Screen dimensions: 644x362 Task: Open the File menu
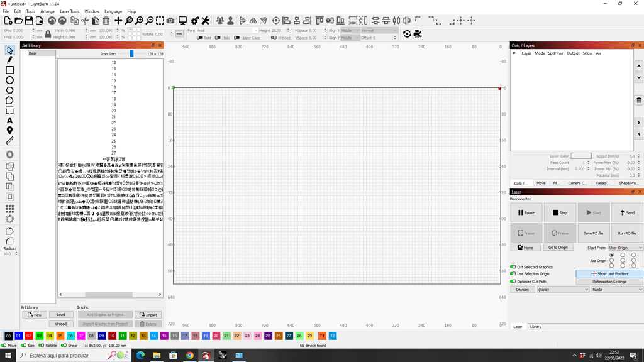6,11
